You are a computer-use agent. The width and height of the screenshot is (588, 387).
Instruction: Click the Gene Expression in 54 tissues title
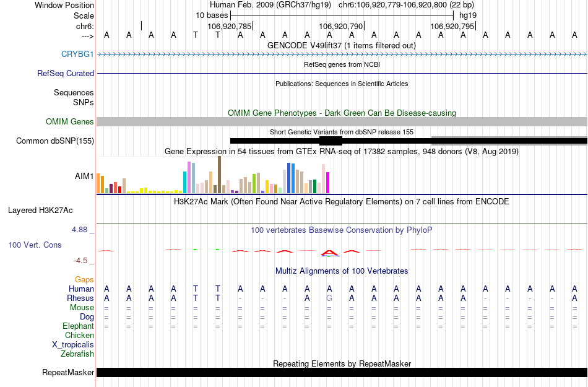[x=342, y=152]
